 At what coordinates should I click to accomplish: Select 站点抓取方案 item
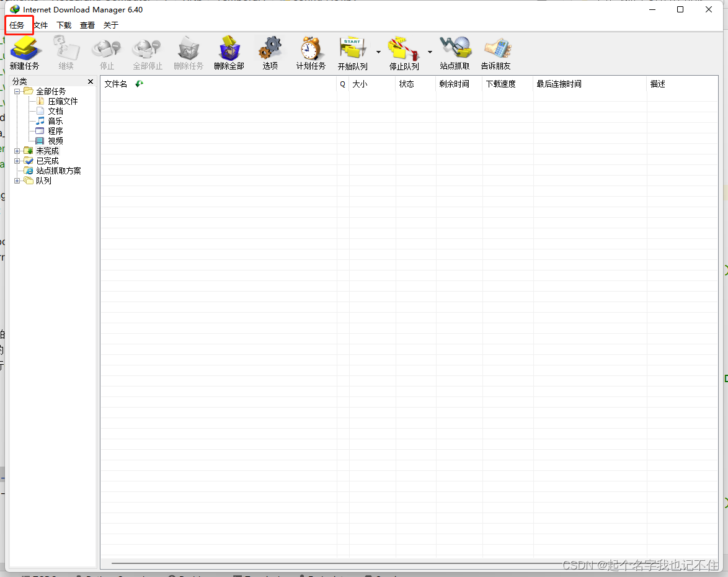[x=58, y=171]
